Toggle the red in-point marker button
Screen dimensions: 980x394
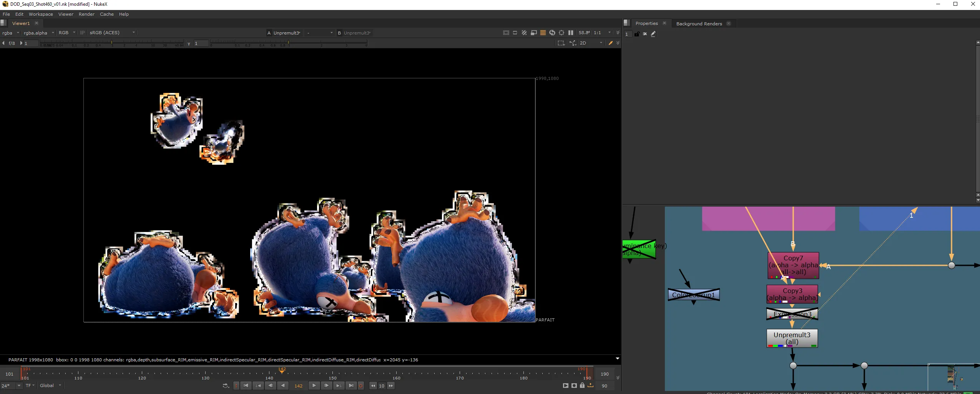pyautogui.click(x=236, y=386)
